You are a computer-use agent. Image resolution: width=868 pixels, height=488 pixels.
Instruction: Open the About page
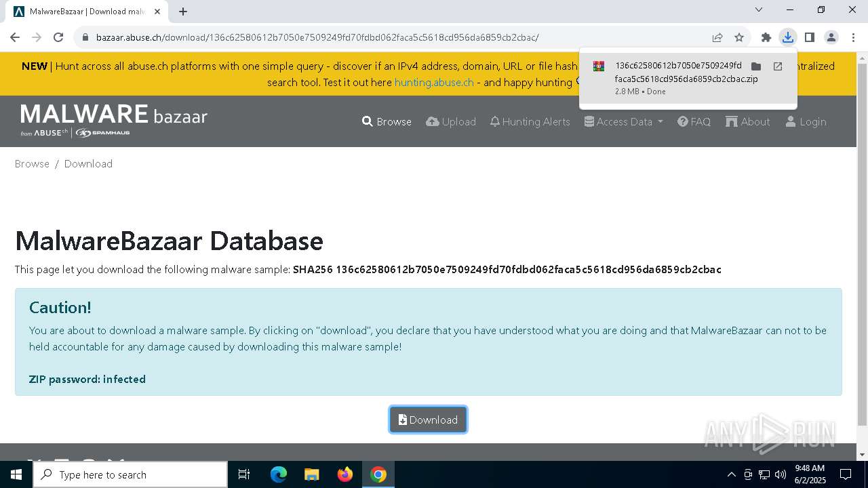748,121
